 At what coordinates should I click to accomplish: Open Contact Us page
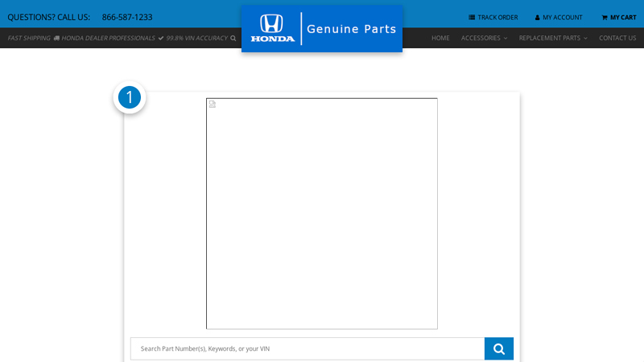click(617, 38)
